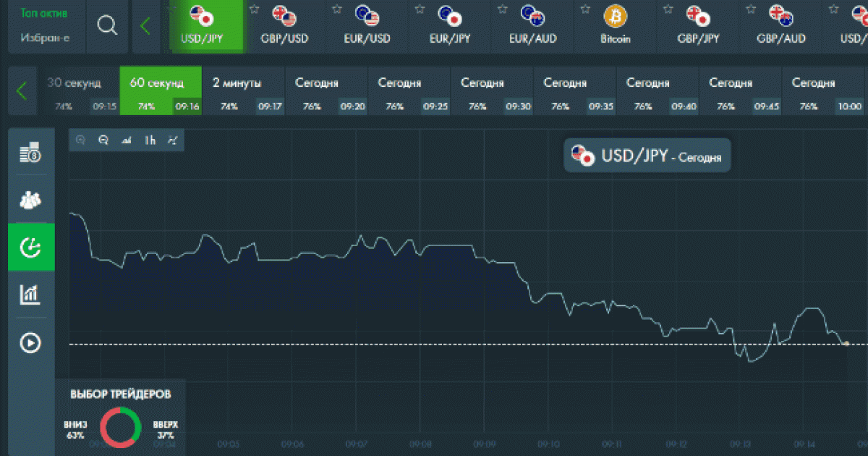
Task: Favorite GBP/JPY with its star
Action: pyautogui.click(x=667, y=9)
